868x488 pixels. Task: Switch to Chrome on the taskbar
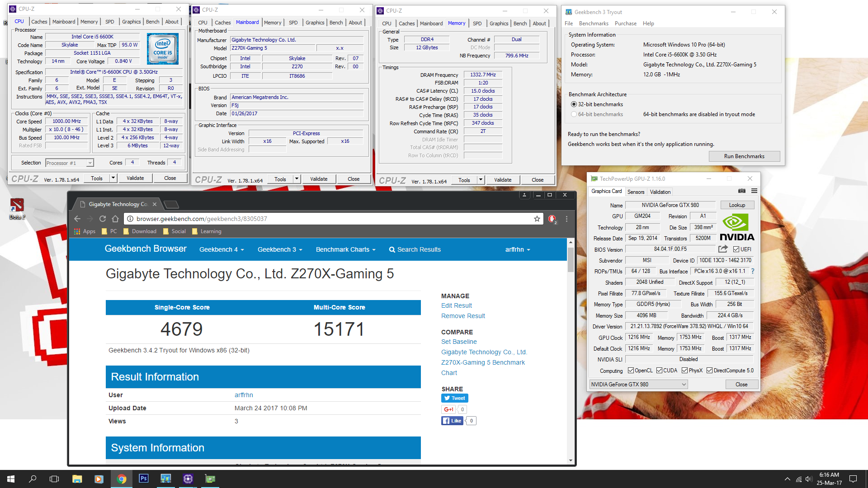tap(121, 479)
